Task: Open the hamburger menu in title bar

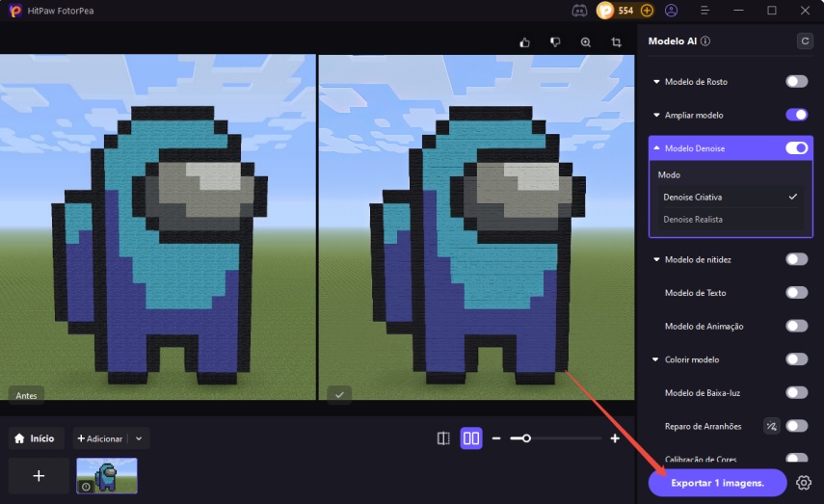Action: click(704, 11)
